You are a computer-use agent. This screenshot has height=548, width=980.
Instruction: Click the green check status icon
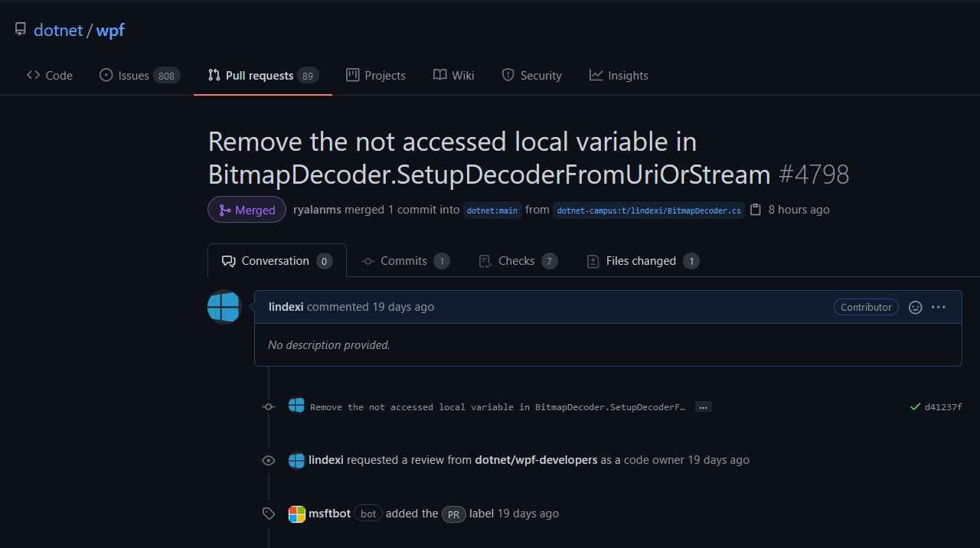tap(915, 407)
